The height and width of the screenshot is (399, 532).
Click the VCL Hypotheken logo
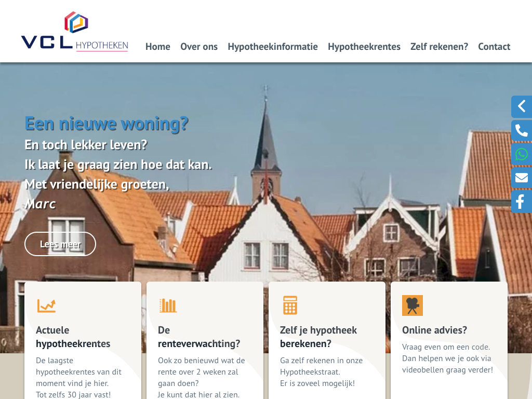75,31
